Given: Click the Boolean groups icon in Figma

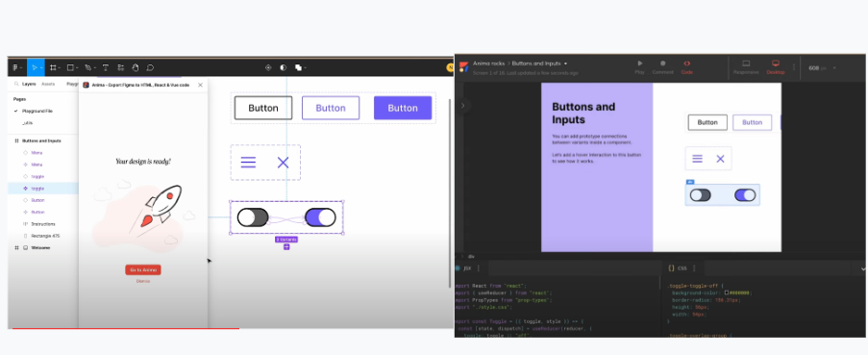Looking at the screenshot, I should click(298, 67).
